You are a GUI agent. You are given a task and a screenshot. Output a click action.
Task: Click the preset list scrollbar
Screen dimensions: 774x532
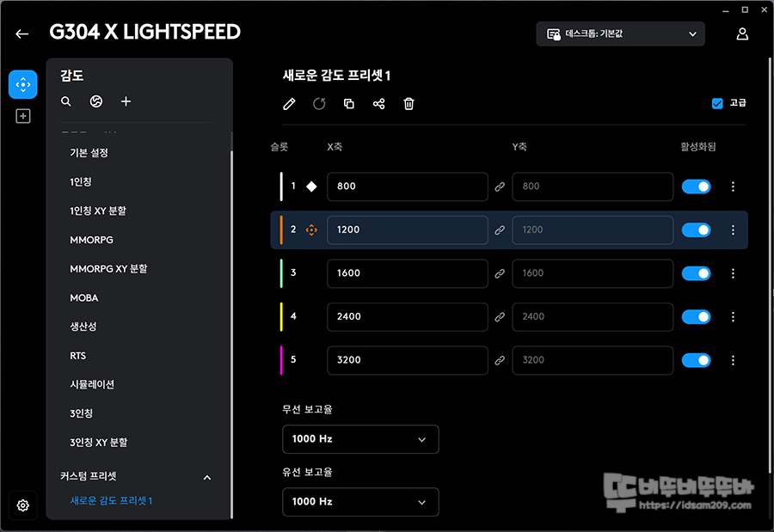[231, 334]
